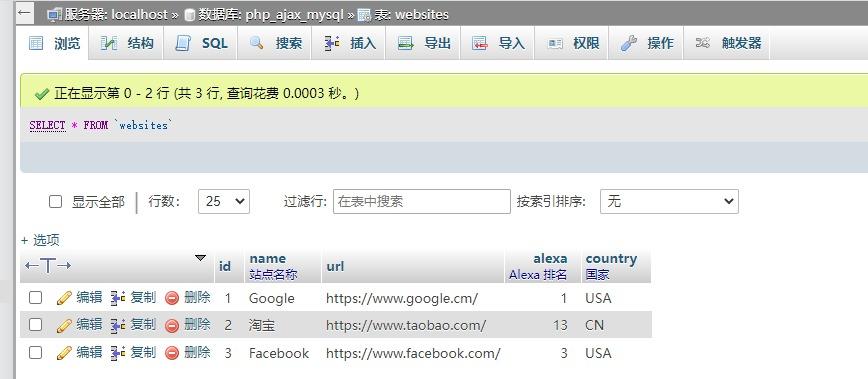
Task: Click the websites table breadcrumb link
Action: click(x=411, y=14)
